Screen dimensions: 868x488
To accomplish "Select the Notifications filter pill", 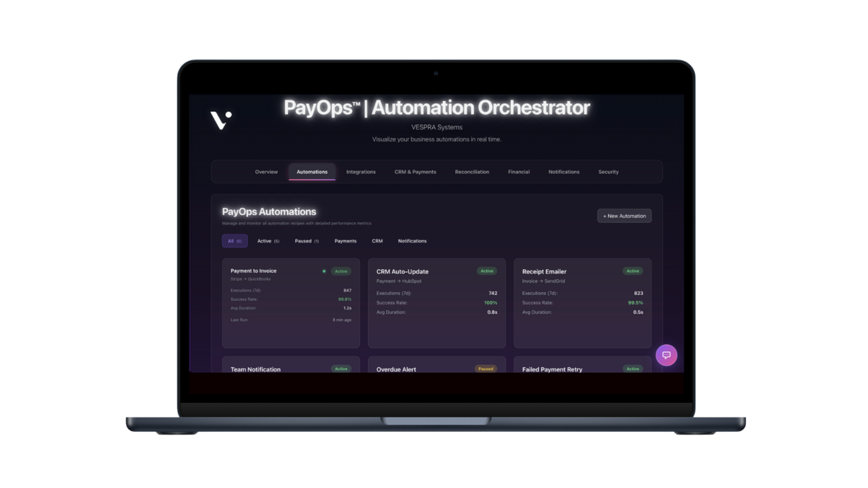I will pos(412,241).
